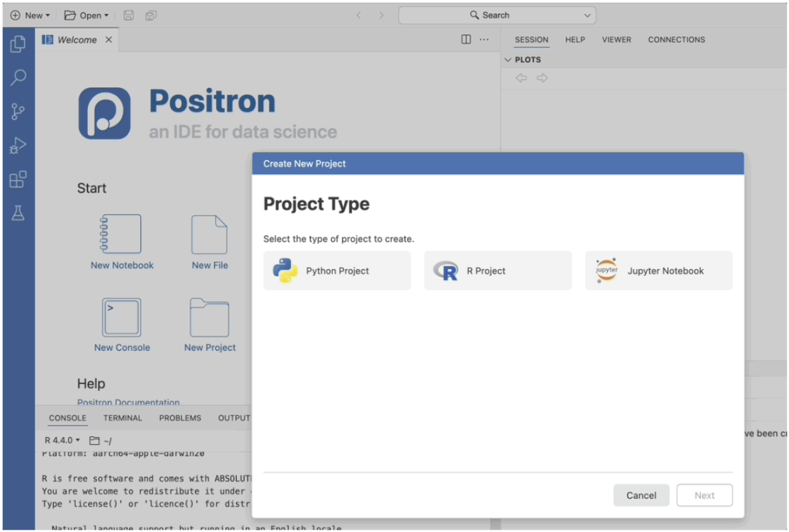
Task: Click the top Search field
Action: click(x=498, y=15)
